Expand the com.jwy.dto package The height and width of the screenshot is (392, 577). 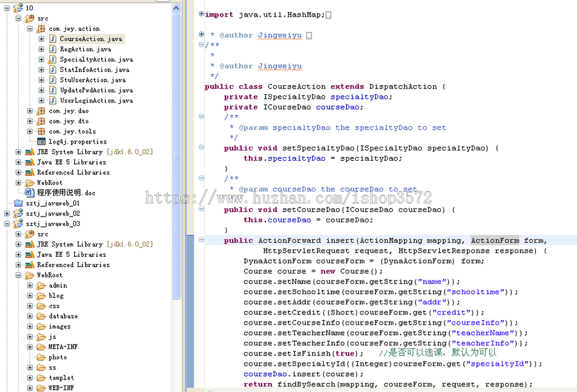29,121
